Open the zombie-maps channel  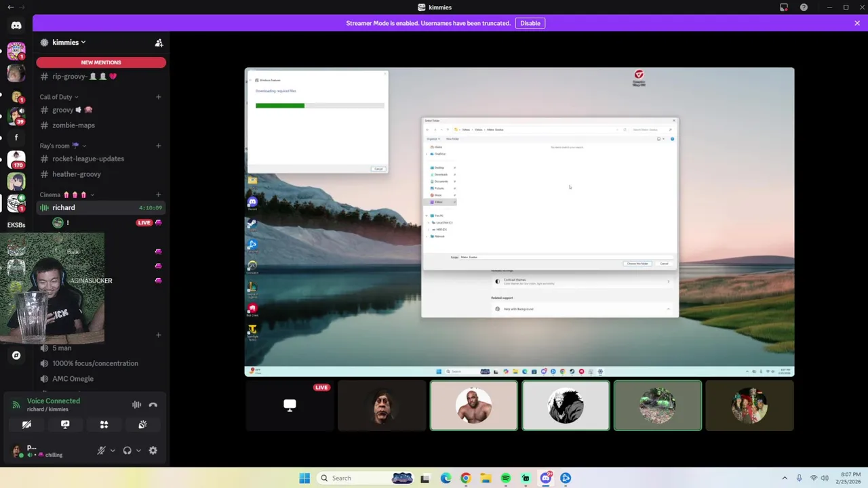point(101,125)
